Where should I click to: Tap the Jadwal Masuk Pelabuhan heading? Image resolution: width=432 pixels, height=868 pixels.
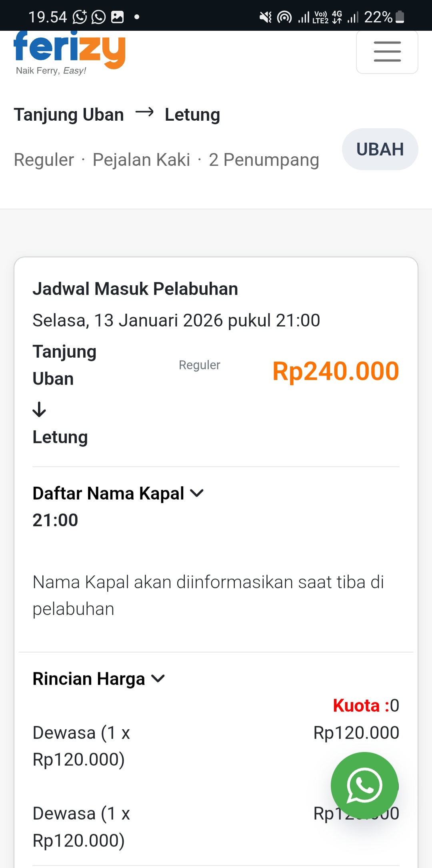coord(135,289)
